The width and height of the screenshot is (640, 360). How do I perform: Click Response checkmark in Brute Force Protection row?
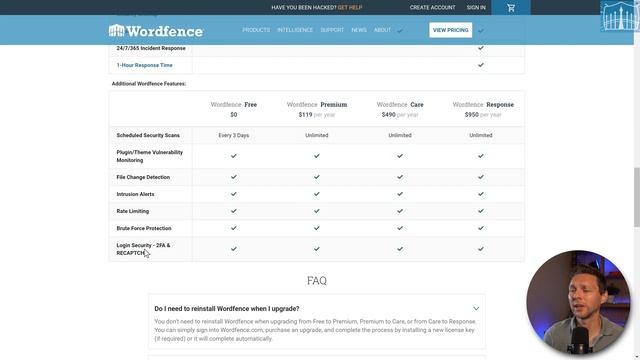(x=481, y=228)
